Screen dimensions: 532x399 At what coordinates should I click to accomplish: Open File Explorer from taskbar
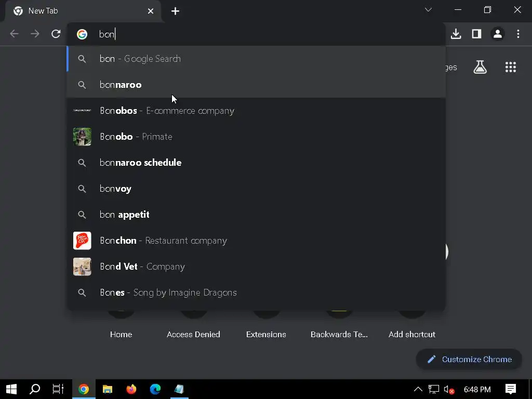click(108, 389)
